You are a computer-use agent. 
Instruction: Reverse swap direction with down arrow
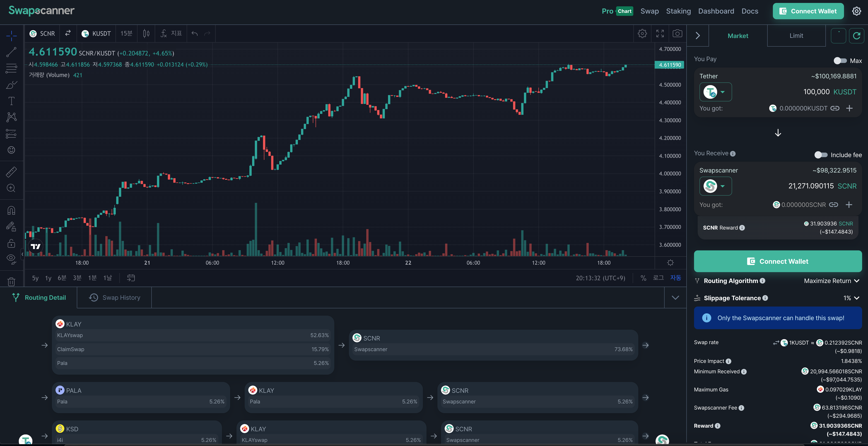(x=778, y=133)
